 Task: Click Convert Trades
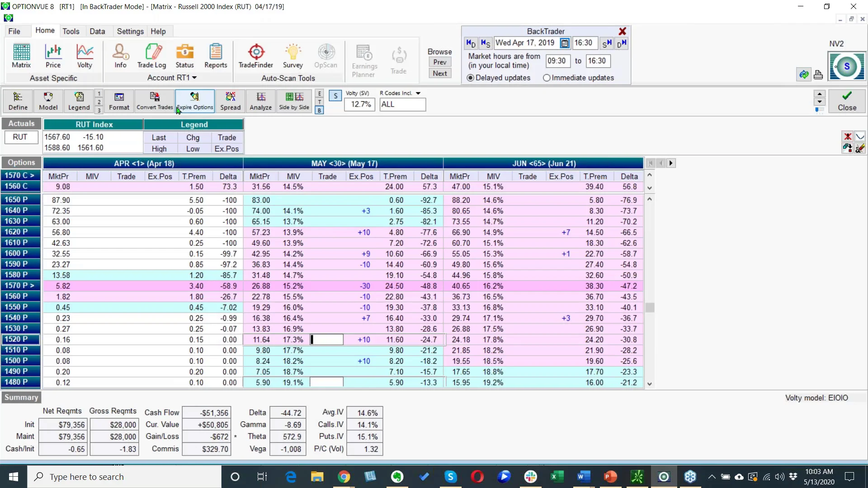click(155, 101)
